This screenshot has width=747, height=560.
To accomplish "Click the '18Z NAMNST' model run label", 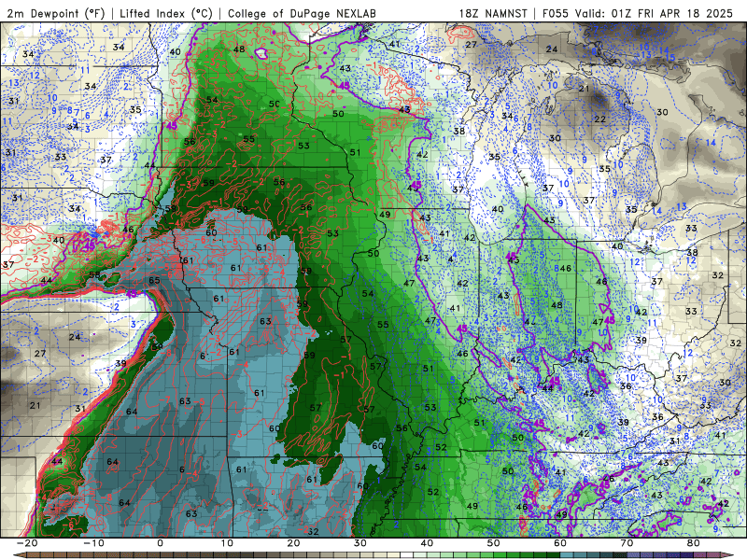I will click(x=493, y=13).
